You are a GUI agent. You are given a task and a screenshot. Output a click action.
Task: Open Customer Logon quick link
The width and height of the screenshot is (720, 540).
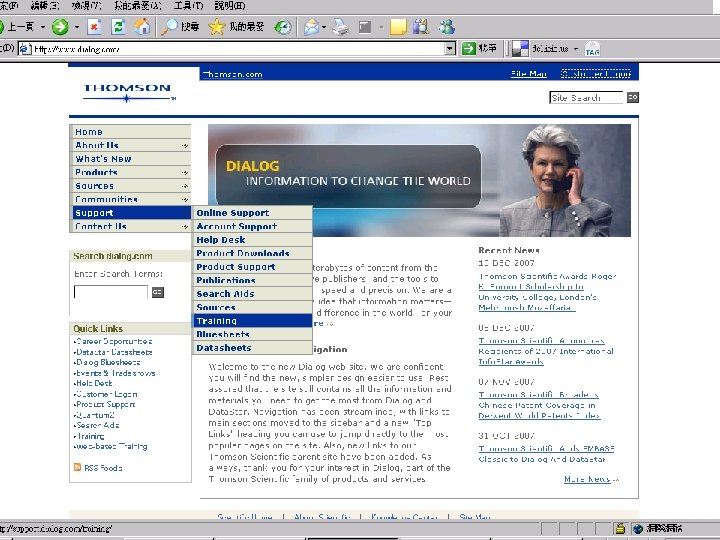106,394
